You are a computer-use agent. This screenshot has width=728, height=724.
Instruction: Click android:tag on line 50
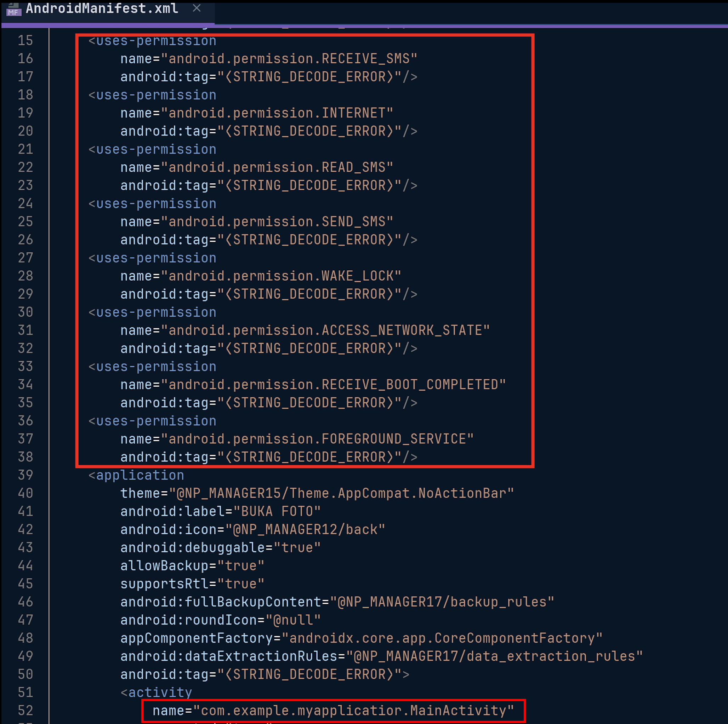(164, 674)
